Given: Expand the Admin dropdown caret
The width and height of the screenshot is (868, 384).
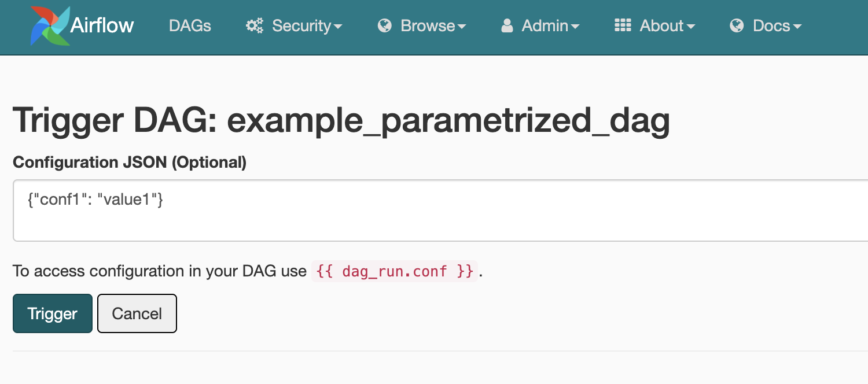Looking at the screenshot, I should 575,27.
